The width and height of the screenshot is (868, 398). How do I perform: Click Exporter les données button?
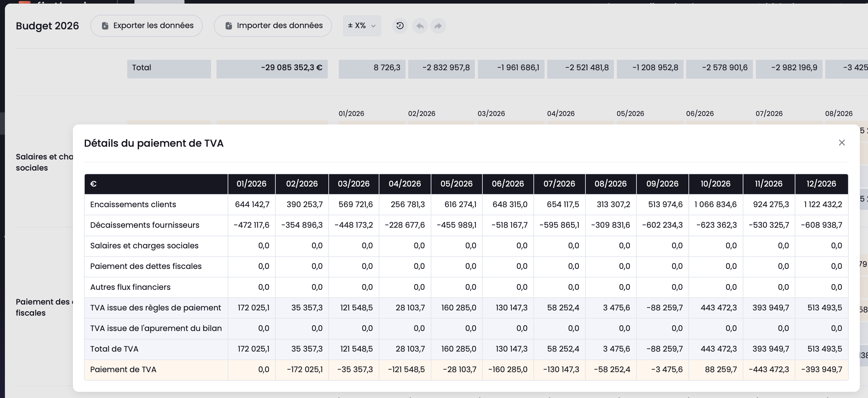tap(146, 25)
